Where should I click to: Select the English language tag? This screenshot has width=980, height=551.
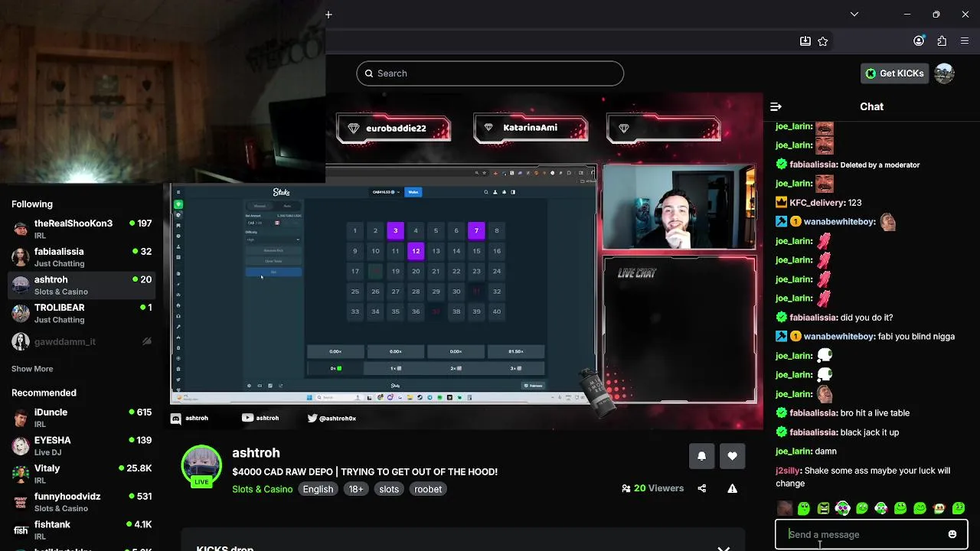318,489
